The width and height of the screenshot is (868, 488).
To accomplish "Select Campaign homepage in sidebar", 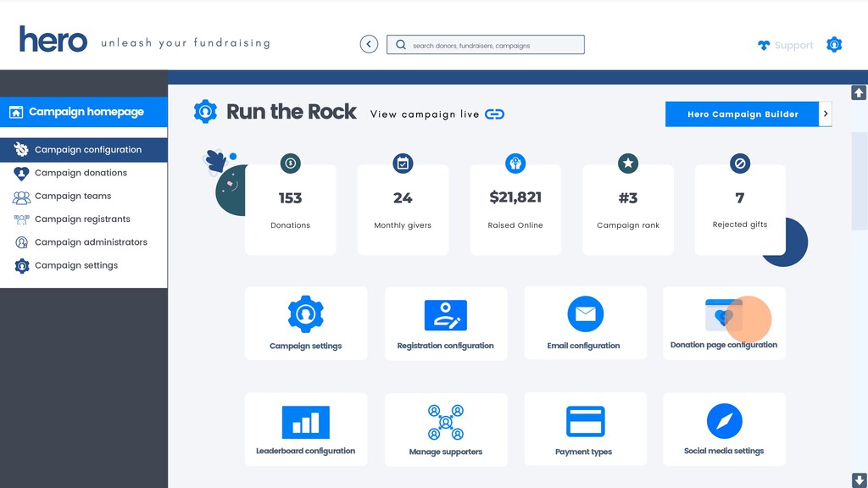I will [84, 112].
